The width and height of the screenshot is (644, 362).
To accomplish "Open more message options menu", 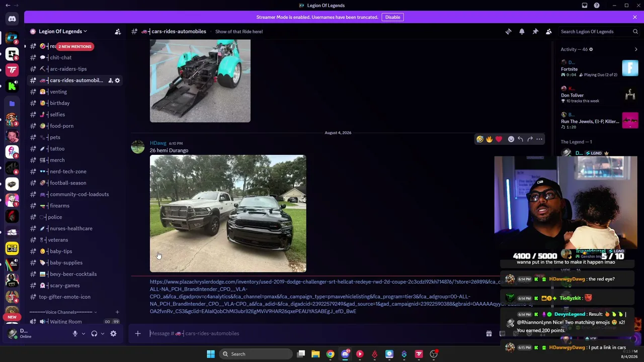I will click(539, 139).
